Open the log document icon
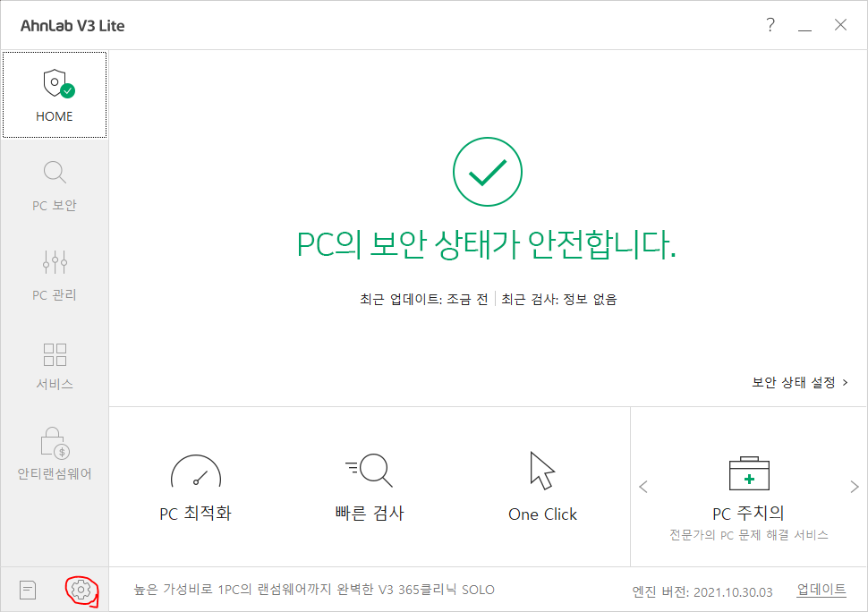The image size is (868, 612). tap(28, 590)
